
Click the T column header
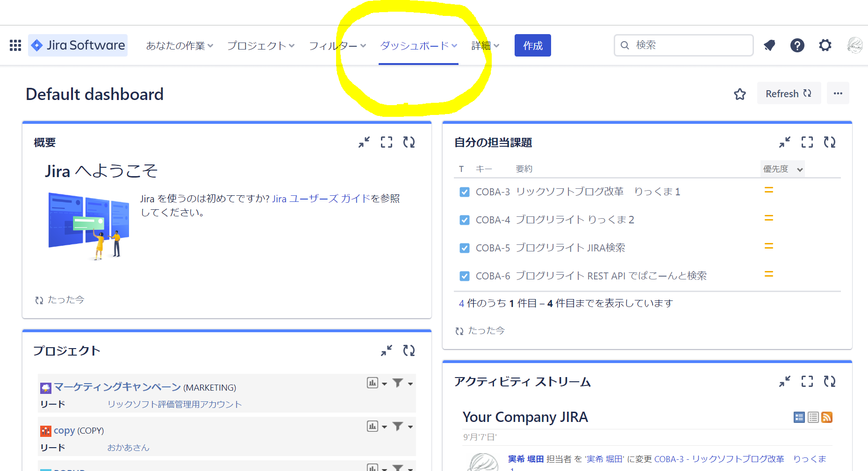pos(461,169)
